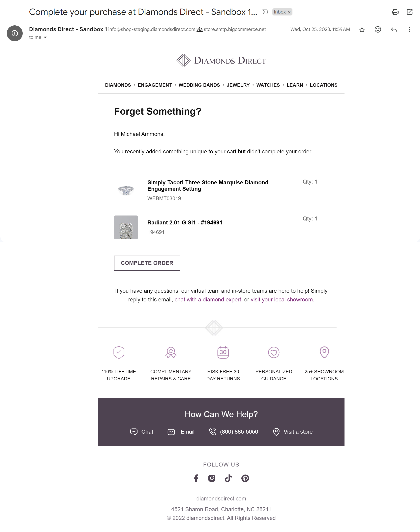
Task: Remove the Inbox label from the email
Action: (289, 12)
